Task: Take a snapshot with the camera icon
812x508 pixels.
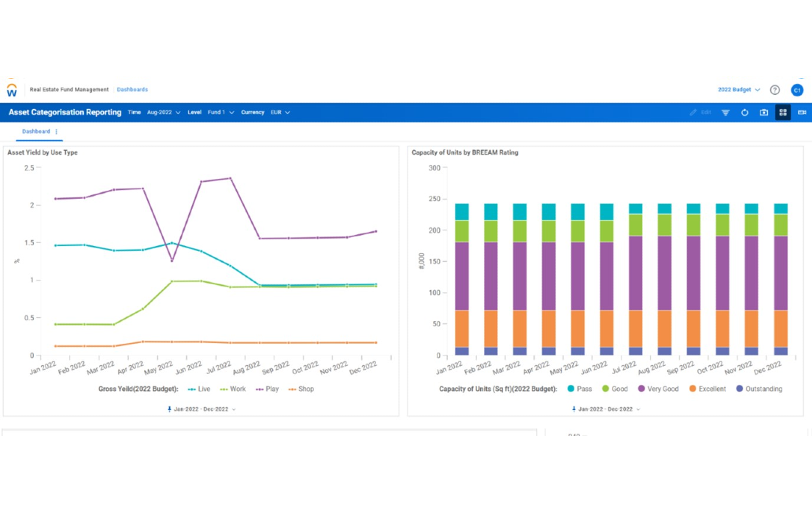Action: [x=764, y=113]
